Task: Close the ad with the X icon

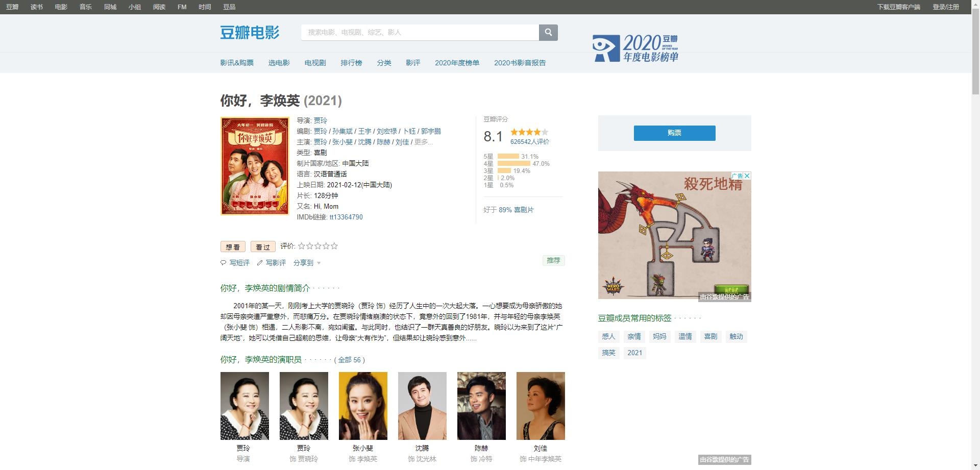Action: (x=747, y=176)
